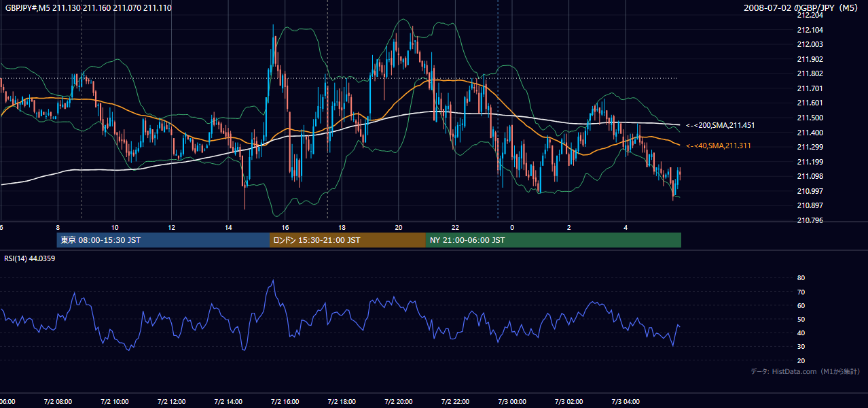The width and height of the screenshot is (868, 408).
Task: Click the 7/2 14:00 time axis label
Action: coord(228,401)
